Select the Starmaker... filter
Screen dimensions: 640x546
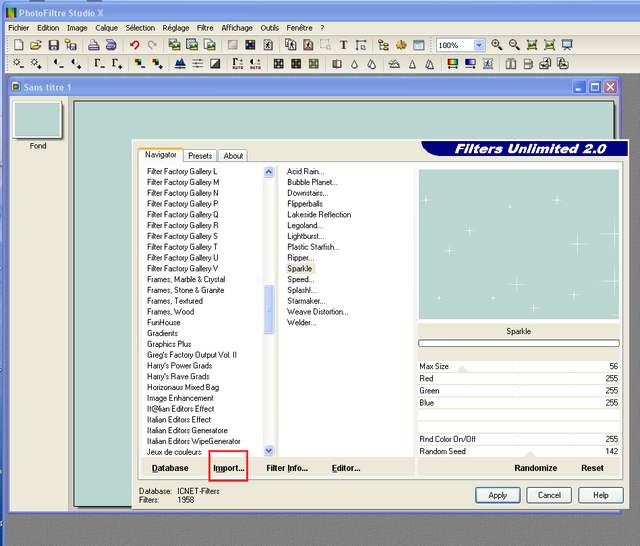pyautogui.click(x=306, y=301)
